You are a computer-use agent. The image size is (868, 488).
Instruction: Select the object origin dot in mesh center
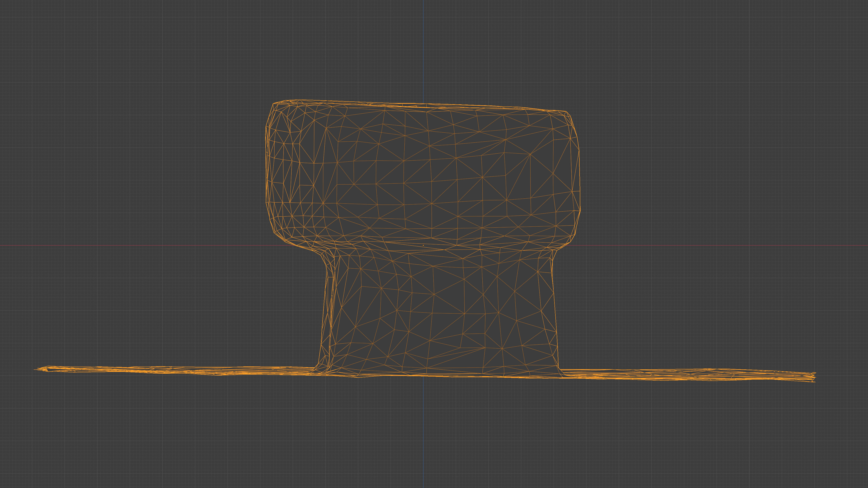423,245
